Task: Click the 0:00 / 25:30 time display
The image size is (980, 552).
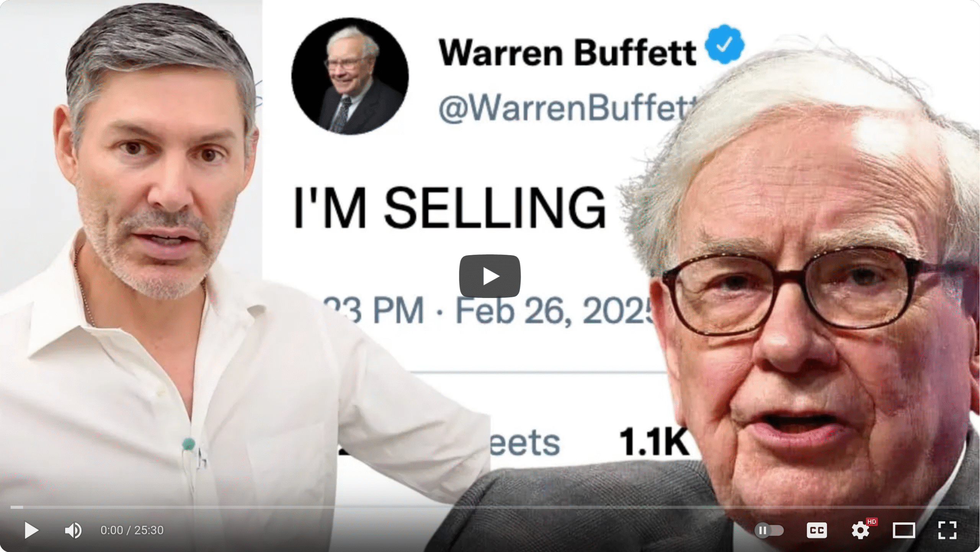Action: [x=132, y=530]
